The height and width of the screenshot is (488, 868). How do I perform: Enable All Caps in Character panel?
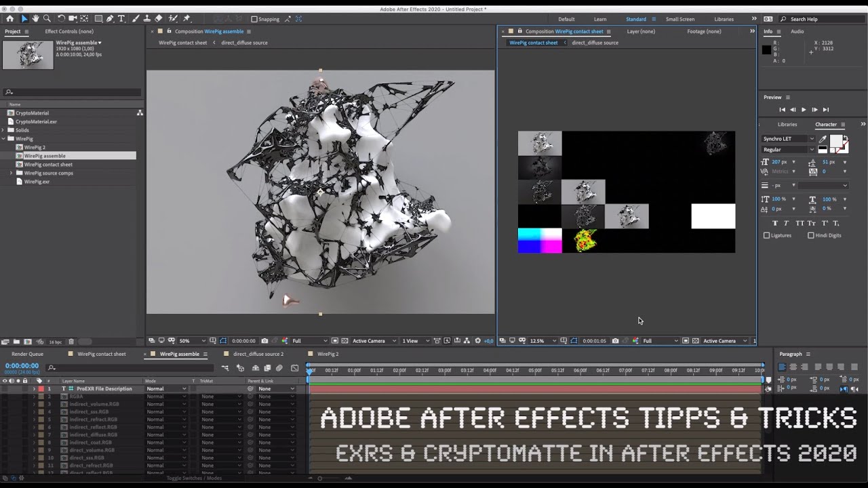pyautogui.click(x=800, y=223)
